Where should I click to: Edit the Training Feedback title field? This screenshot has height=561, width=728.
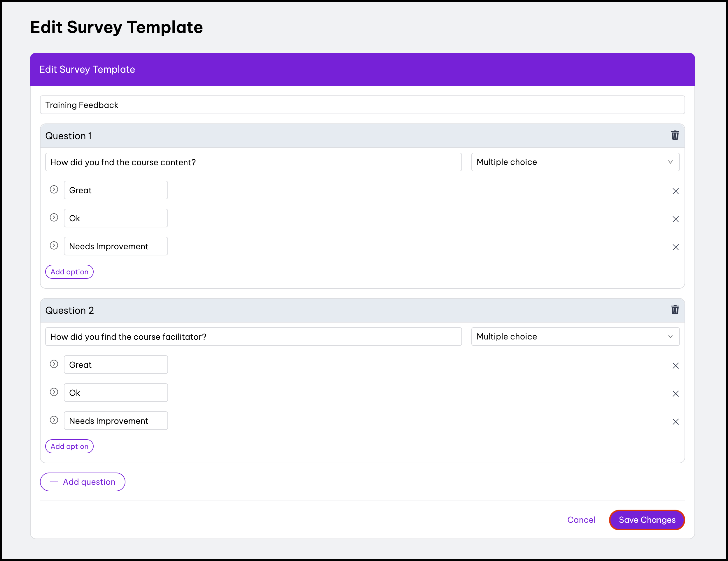[x=362, y=105]
